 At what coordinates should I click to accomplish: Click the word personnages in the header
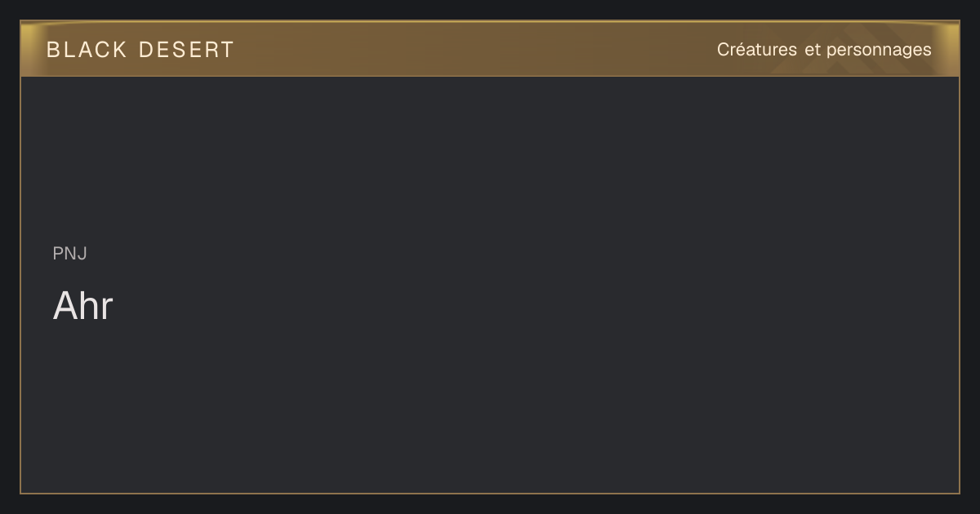click(x=879, y=51)
